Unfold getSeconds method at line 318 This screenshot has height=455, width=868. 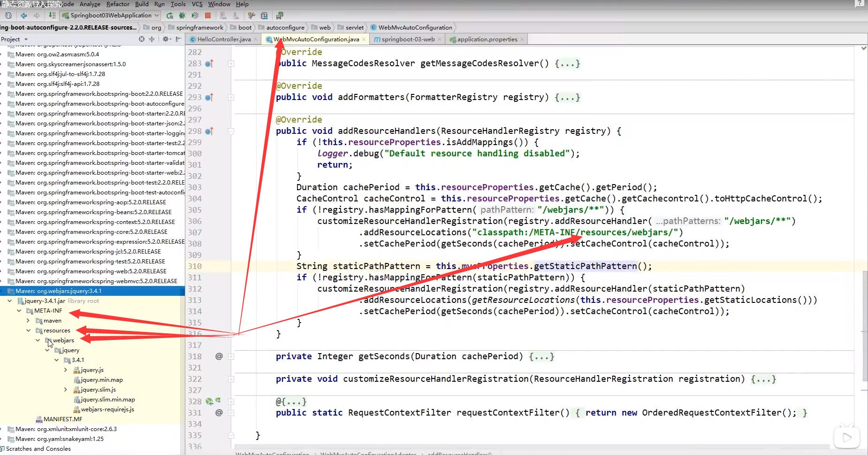tap(231, 356)
